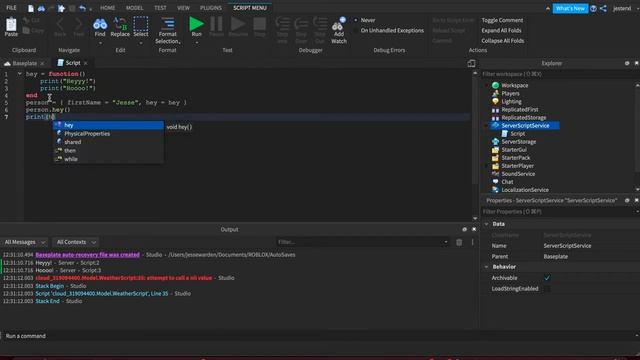Toggle the LoadStringEnabled checkbox
Screen dimensions: 640x360
(547, 289)
